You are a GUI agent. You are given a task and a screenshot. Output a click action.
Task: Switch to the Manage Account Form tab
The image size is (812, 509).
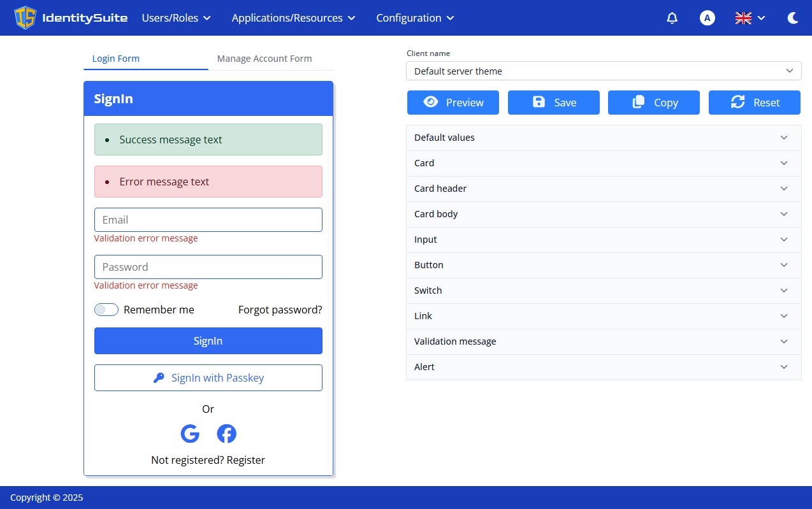[264, 59]
